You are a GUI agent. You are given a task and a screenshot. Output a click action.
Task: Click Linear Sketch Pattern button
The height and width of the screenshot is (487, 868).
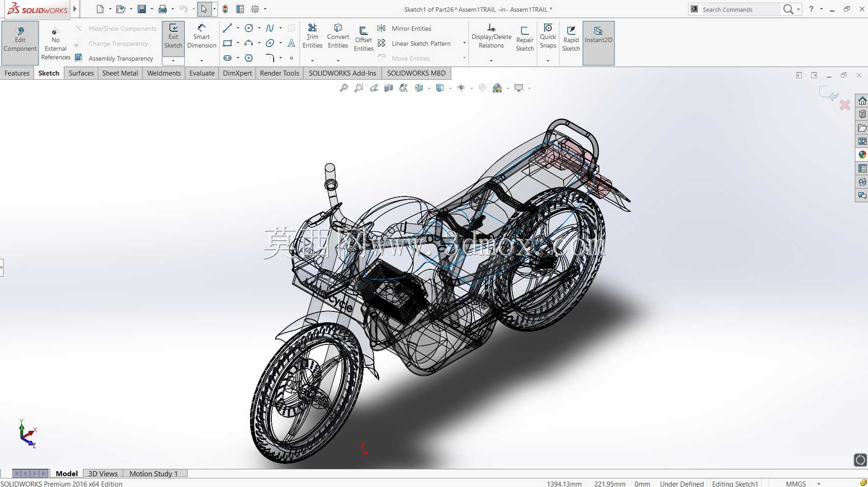tap(415, 43)
